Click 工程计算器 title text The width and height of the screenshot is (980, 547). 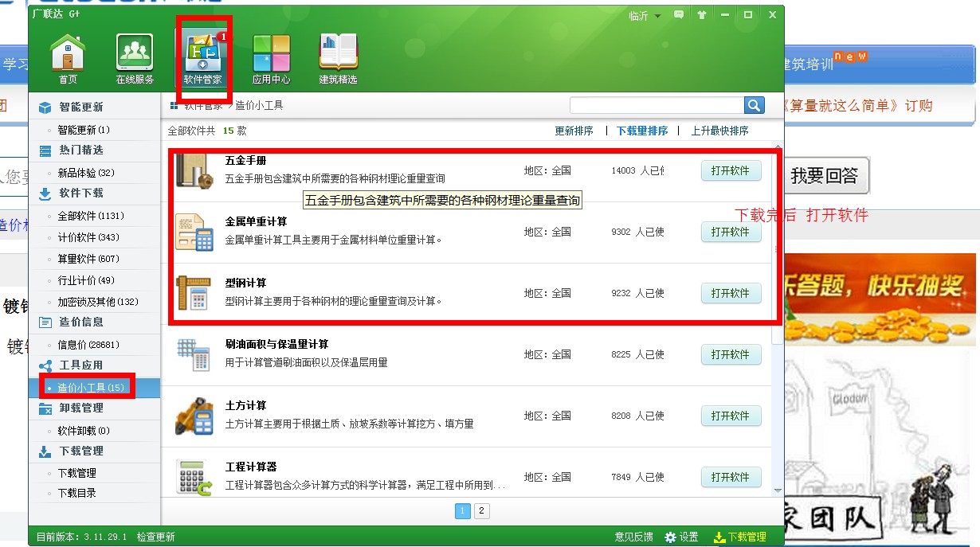pos(251,467)
